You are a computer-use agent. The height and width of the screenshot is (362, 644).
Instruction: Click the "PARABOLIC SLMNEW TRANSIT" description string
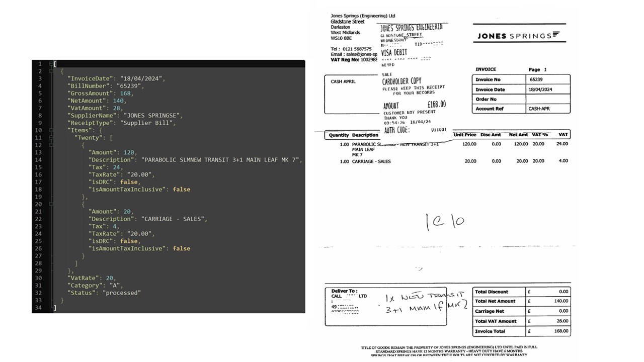[x=221, y=160]
